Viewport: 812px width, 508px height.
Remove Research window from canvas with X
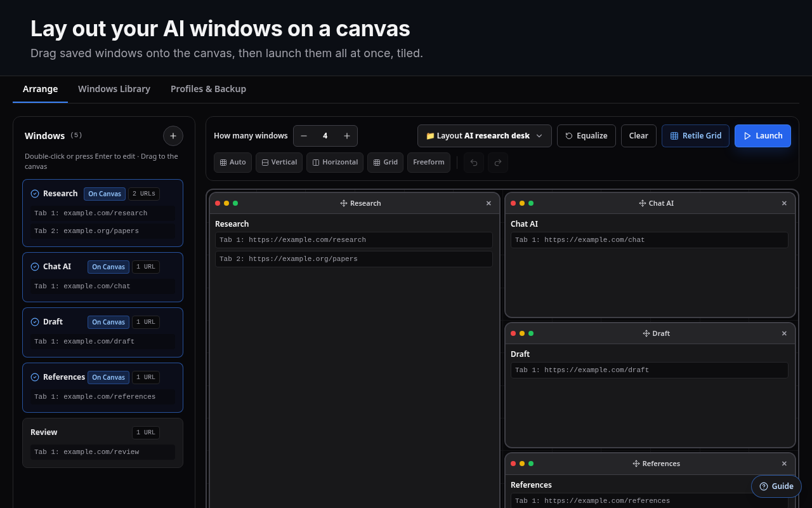click(x=488, y=203)
